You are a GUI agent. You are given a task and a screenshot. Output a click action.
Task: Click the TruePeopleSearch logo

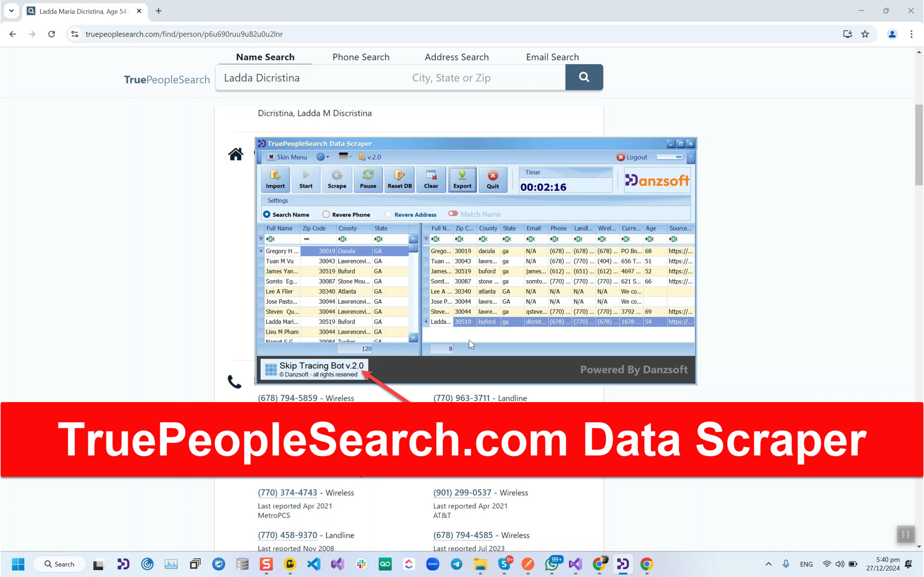pyautogui.click(x=167, y=79)
